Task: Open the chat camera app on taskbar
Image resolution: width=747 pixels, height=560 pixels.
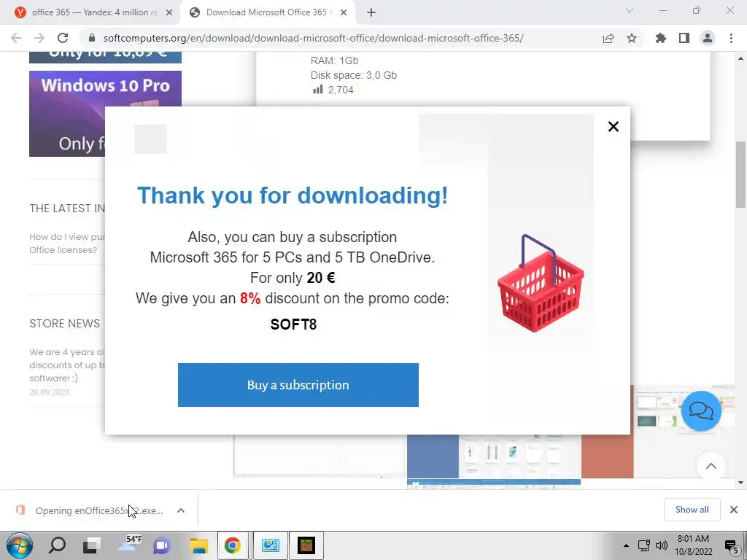Action: (x=161, y=545)
